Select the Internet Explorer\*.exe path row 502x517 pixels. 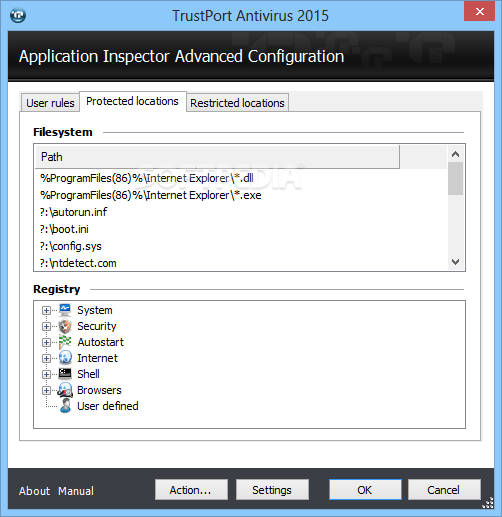241,195
